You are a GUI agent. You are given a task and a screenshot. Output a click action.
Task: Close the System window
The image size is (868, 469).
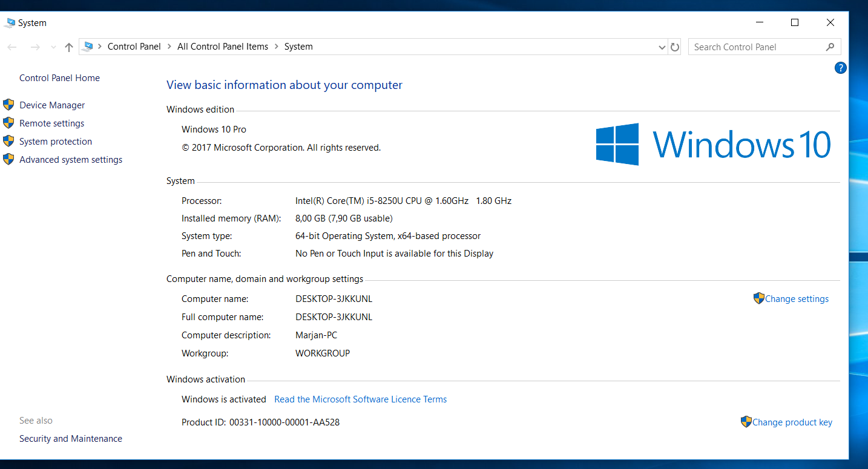pos(830,23)
